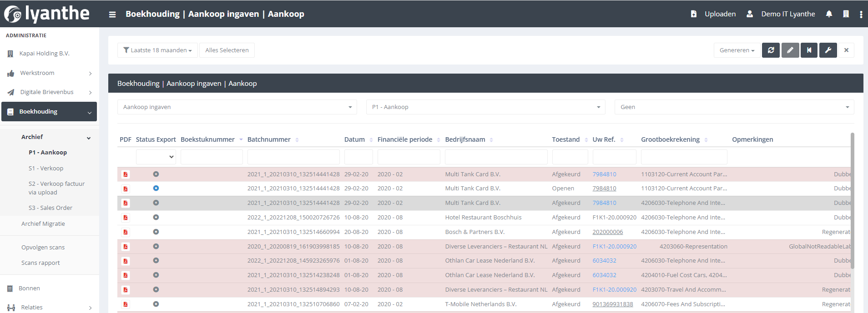Image resolution: width=868 pixels, height=313 pixels.
Task: Open Uw Ref. link 202000006
Action: [x=607, y=232]
